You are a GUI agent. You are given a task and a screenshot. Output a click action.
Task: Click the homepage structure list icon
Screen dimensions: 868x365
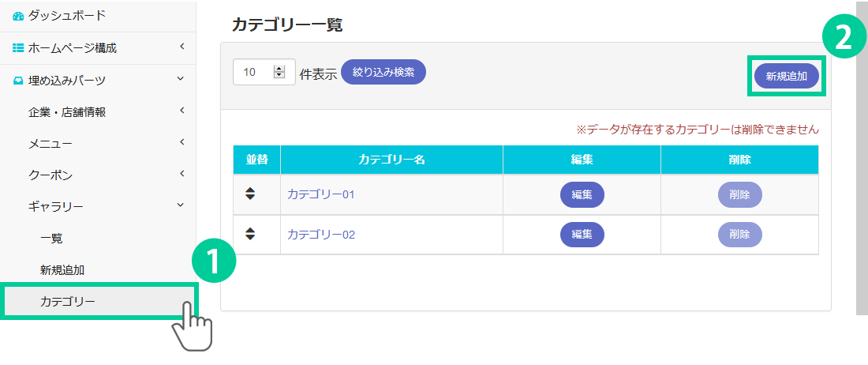(x=18, y=48)
